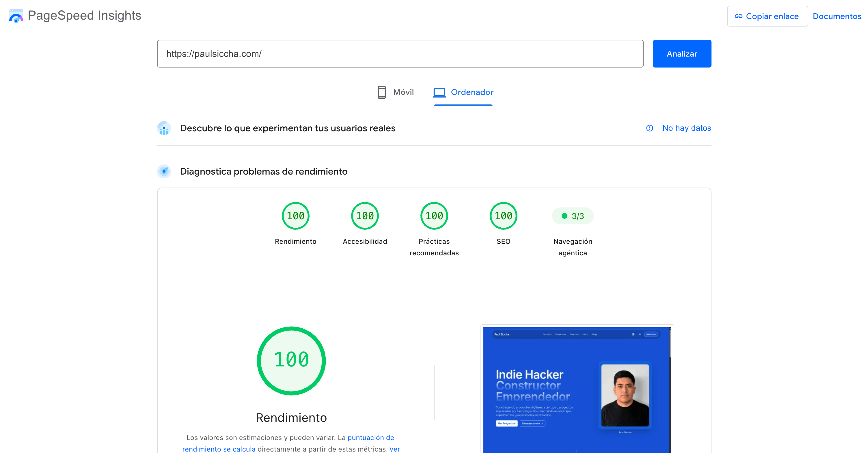Image resolution: width=868 pixels, height=453 pixels.
Task: Click the Rendimiento label under first gauge
Action: click(295, 241)
